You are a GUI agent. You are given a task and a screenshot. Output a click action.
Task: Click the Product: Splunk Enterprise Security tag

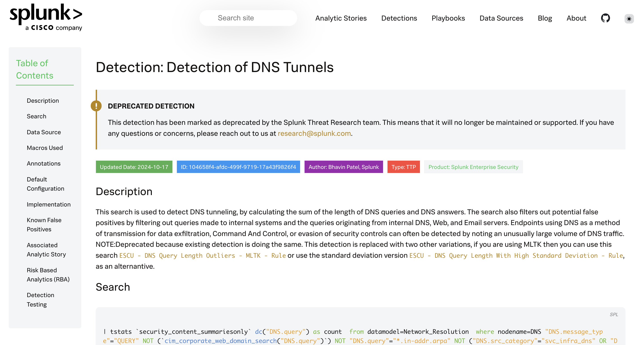pos(473,167)
